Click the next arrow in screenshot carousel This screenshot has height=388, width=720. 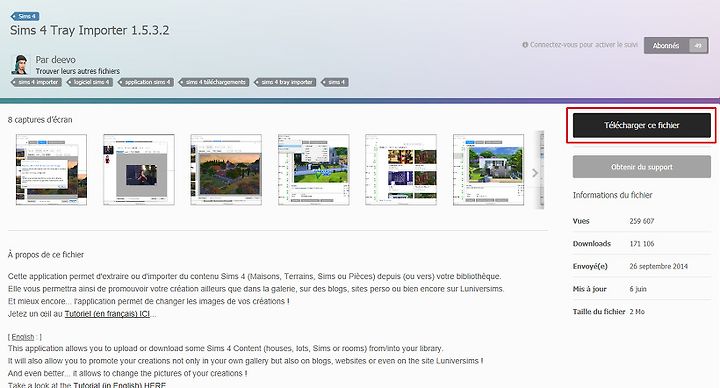tap(535, 173)
